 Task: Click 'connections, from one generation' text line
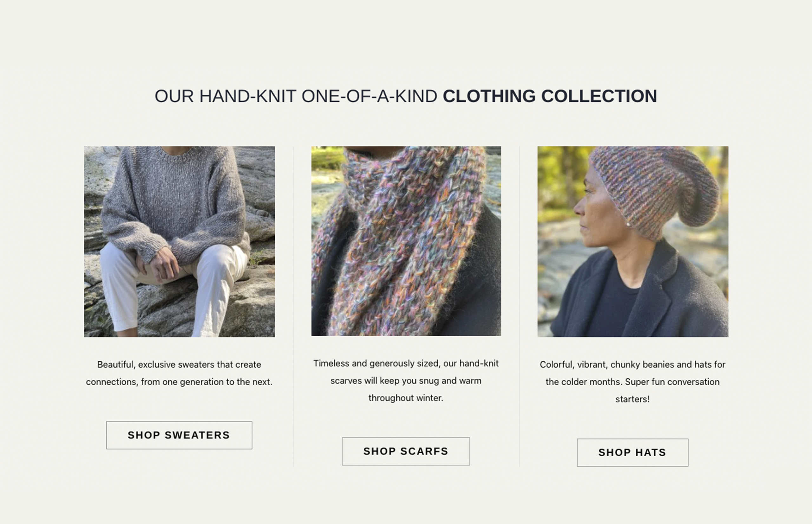pos(179,382)
